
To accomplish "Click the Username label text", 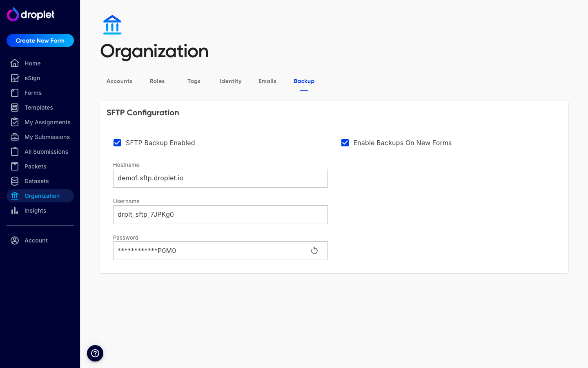I will (x=126, y=201).
